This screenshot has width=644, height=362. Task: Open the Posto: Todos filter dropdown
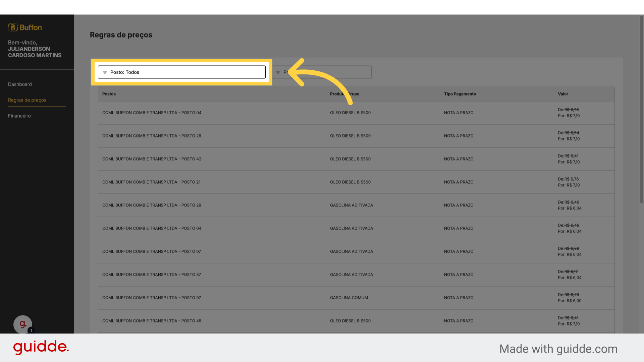pyautogui.click(x=182, y=72)
